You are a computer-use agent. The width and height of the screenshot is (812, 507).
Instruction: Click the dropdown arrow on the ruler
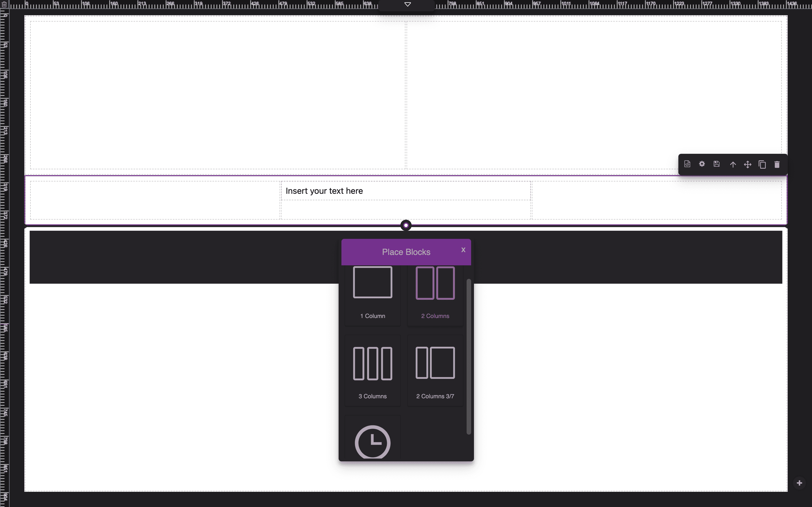click(x=407, y=5)
